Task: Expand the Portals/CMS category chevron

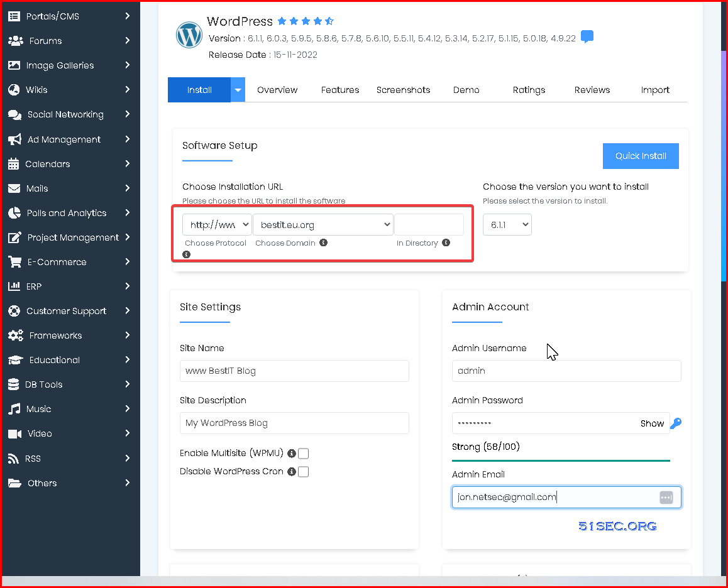Action: point(127,16)
